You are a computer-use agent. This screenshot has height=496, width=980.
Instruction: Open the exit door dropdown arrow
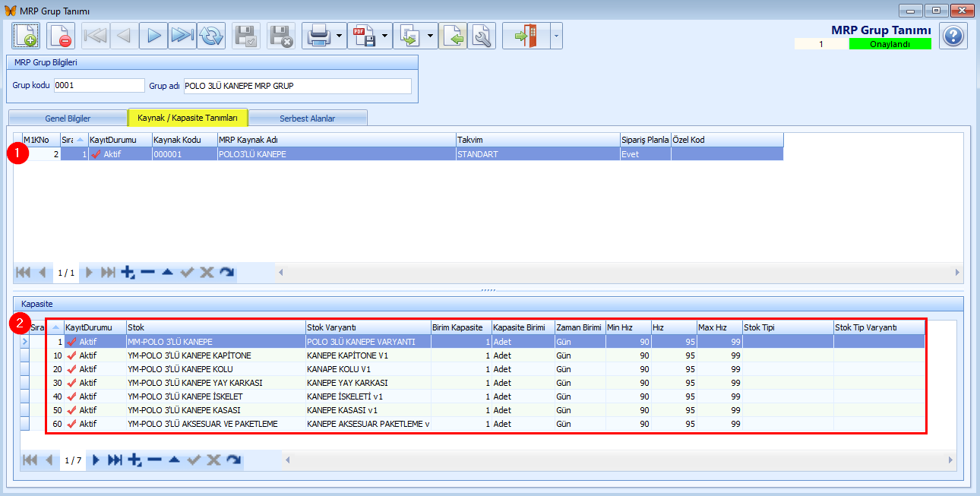[556, 36]
